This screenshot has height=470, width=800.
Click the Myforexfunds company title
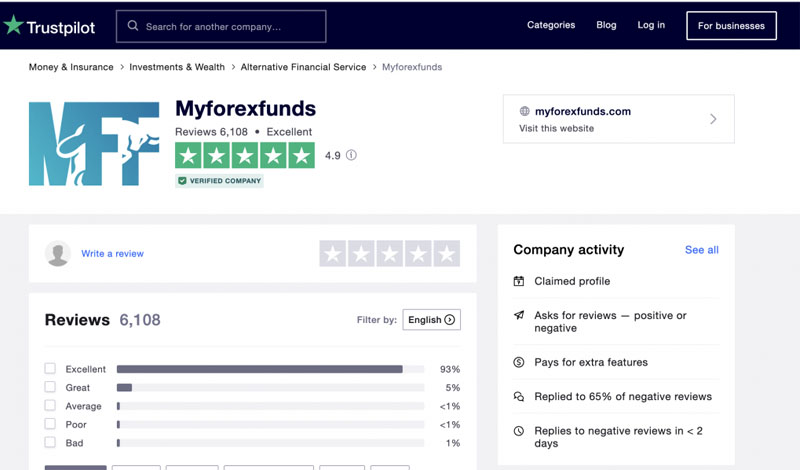tap(245, 109)
